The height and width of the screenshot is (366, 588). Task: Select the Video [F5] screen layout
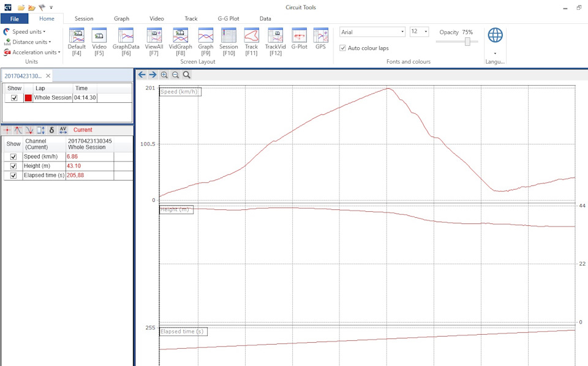click(x=99, y=42)
